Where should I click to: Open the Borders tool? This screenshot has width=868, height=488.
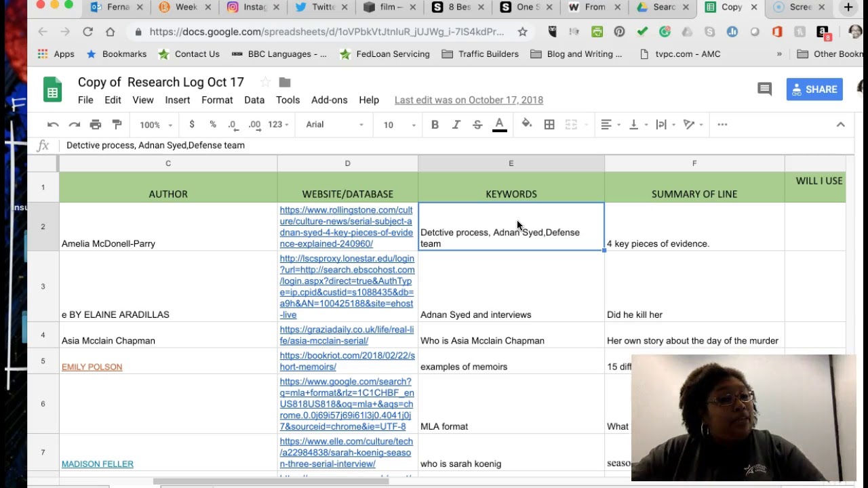549,125
